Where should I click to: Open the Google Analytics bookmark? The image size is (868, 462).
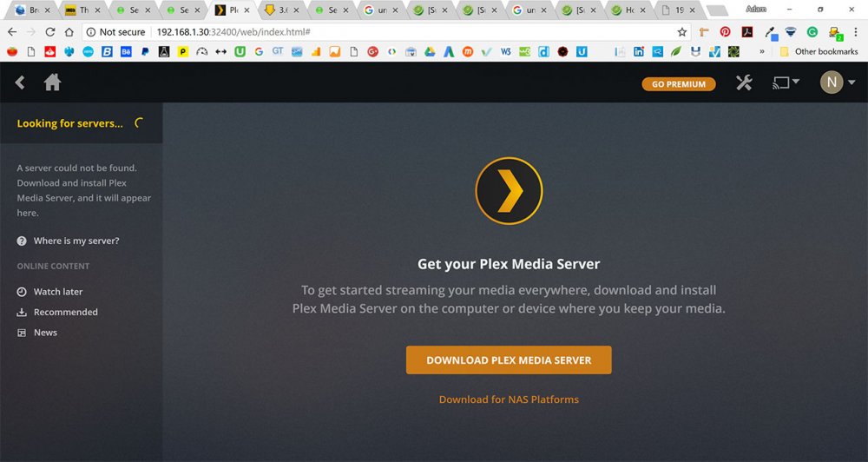[x=316, y=51]
